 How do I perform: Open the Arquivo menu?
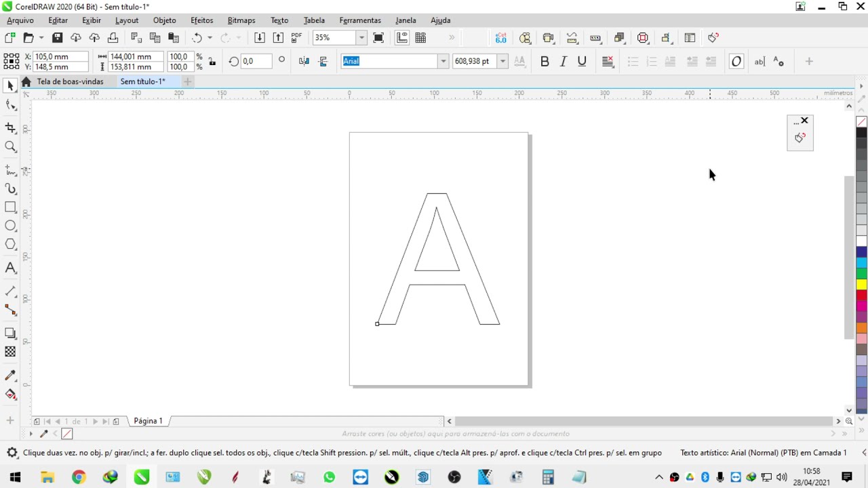pos(20,20)
